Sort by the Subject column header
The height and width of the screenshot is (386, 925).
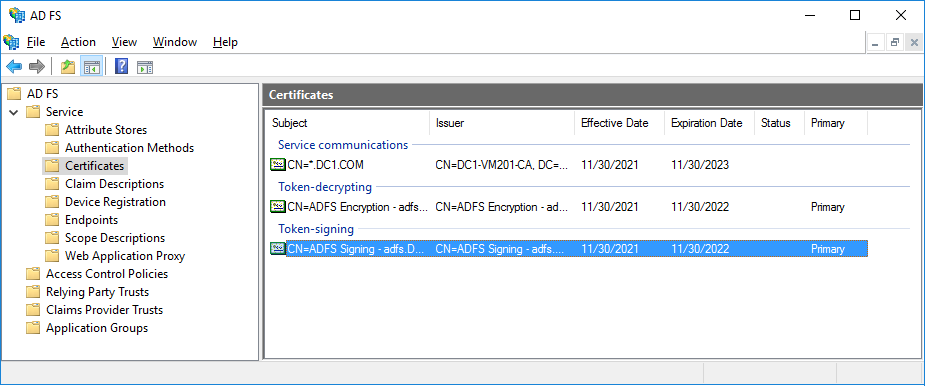point(348,123)
